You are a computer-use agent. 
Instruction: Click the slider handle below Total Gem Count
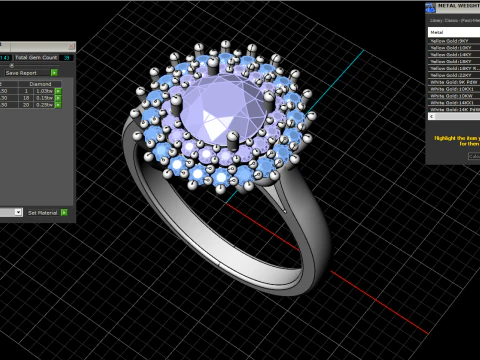(12, 65)
